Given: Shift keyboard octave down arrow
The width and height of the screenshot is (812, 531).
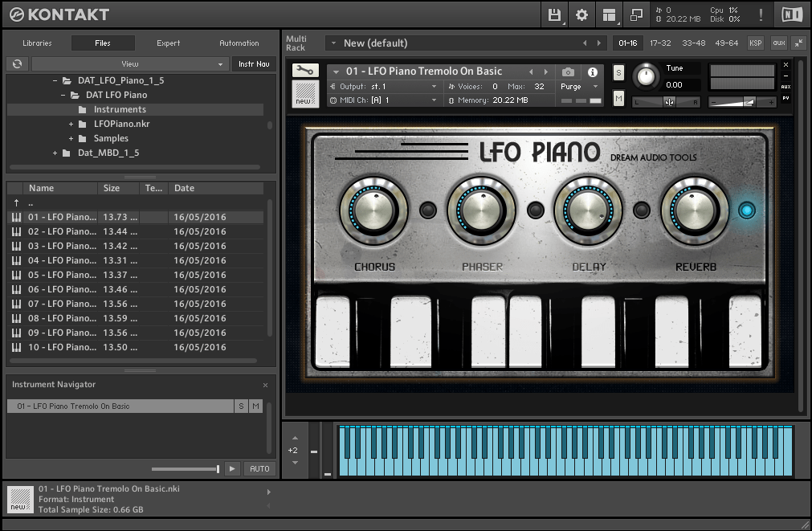Looking at the screenshot, I should pyautogui.click(x=296, y=463).
